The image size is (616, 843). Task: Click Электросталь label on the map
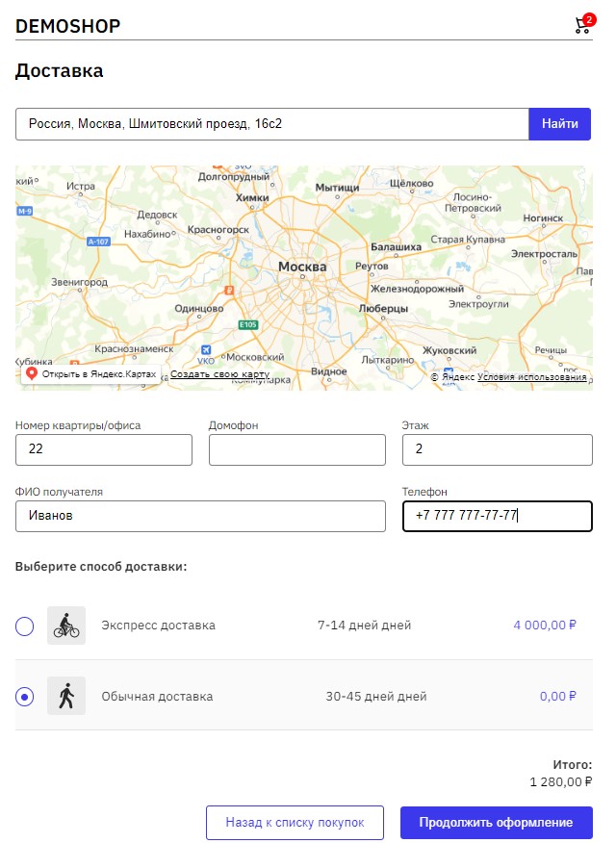pyautogui.click(x=544, y=253)
